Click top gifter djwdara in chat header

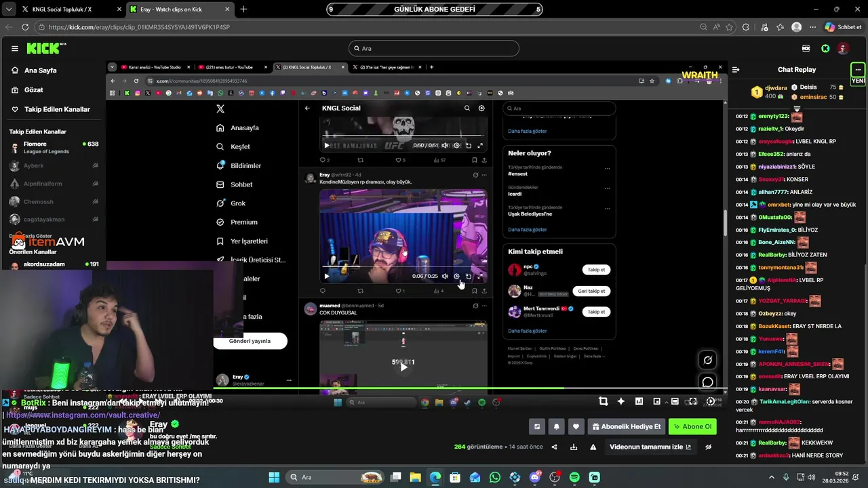tap(776, 87)
